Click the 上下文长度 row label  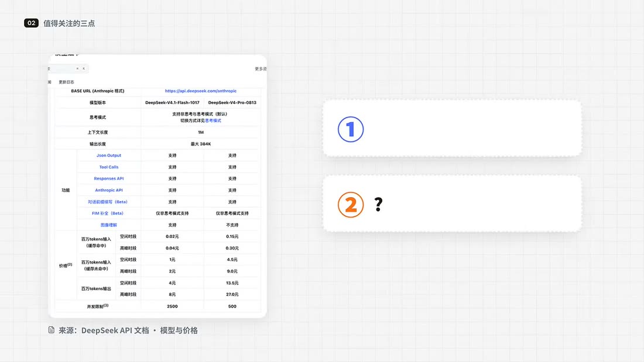click(98, 132)
